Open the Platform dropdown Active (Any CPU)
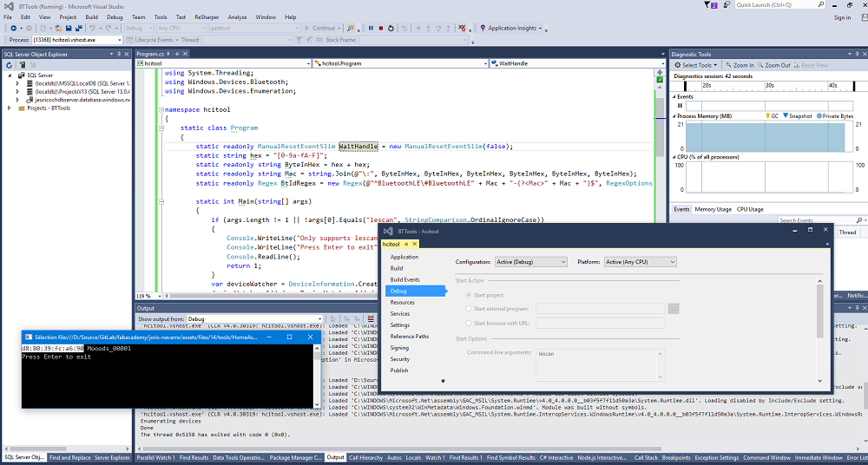 tap(641, 262)
